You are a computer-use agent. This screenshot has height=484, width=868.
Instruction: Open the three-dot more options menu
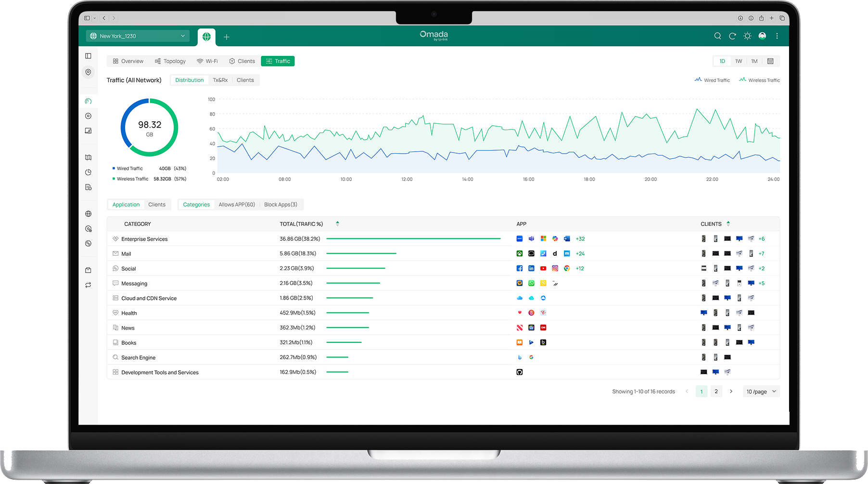point(777,36)
